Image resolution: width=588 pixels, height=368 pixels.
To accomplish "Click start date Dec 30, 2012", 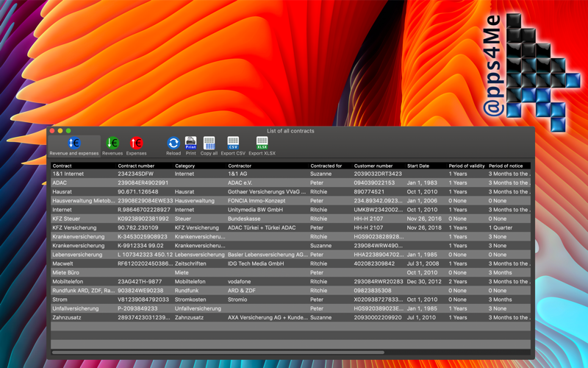I will point(424,282).
